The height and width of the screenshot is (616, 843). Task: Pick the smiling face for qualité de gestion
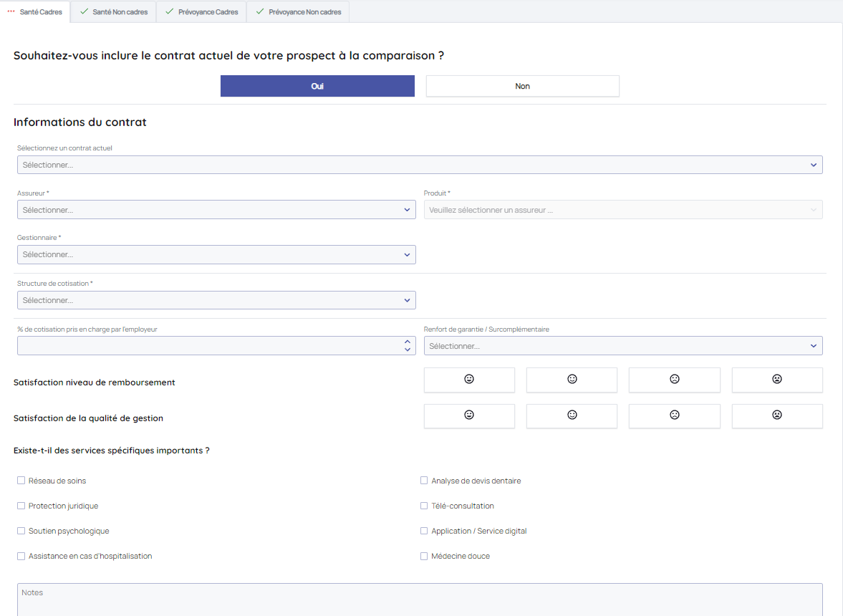572,415
